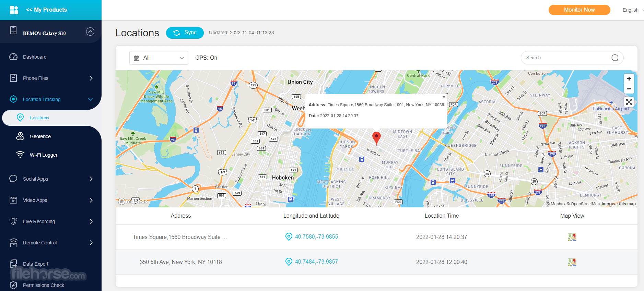Click the Updated: 2022-11-04 01:13:23 timestamp
644x291 pixels.
pos(242,33)
